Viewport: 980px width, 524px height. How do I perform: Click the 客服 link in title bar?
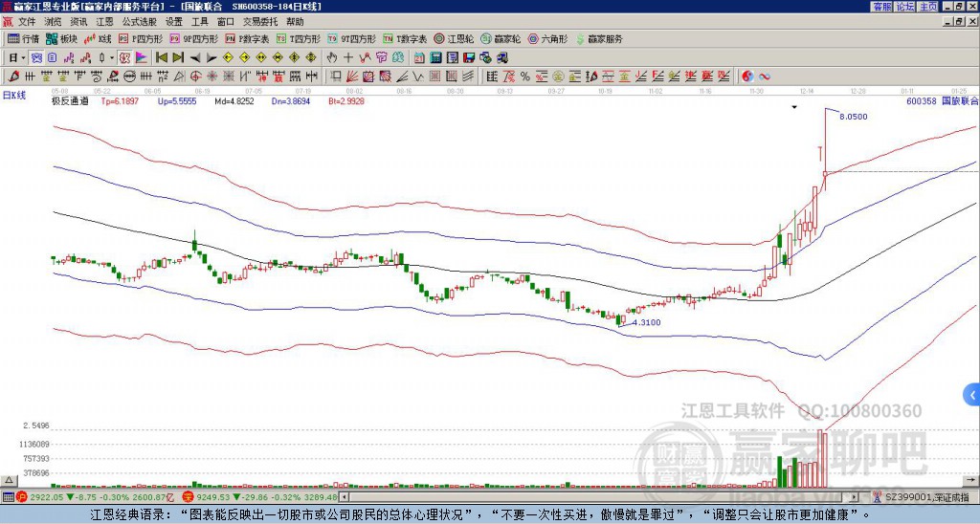881,7
